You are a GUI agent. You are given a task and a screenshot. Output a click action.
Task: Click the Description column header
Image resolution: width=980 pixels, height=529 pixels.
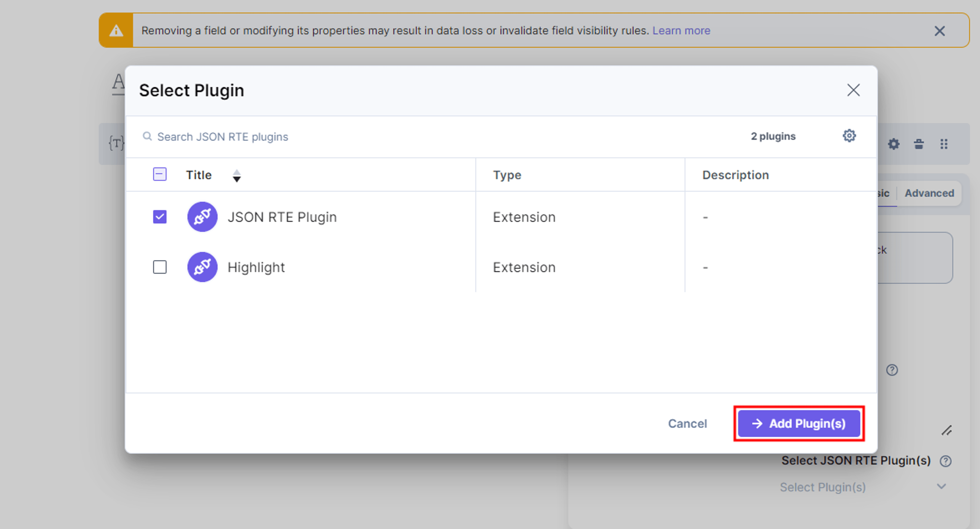point(735,175)
